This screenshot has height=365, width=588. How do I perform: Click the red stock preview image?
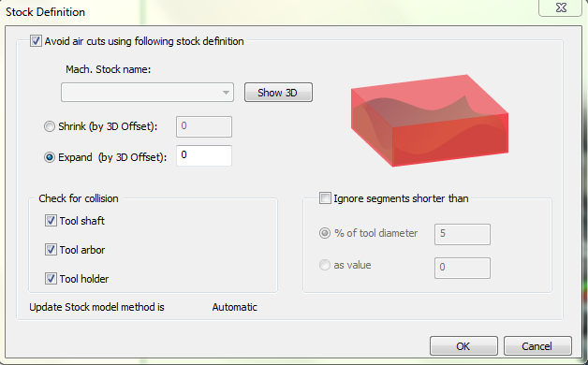(430, 121)
